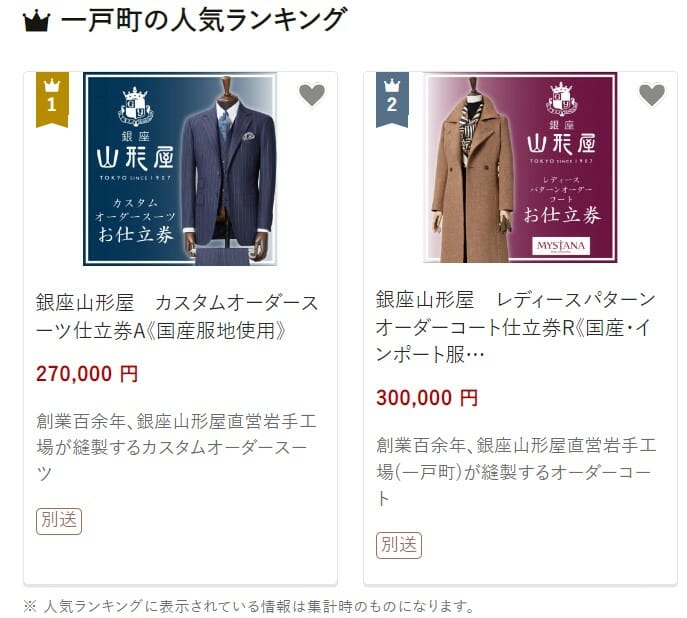Open the camel coat product image
Viewport: 687px width, 618px height.
[521, 168]
